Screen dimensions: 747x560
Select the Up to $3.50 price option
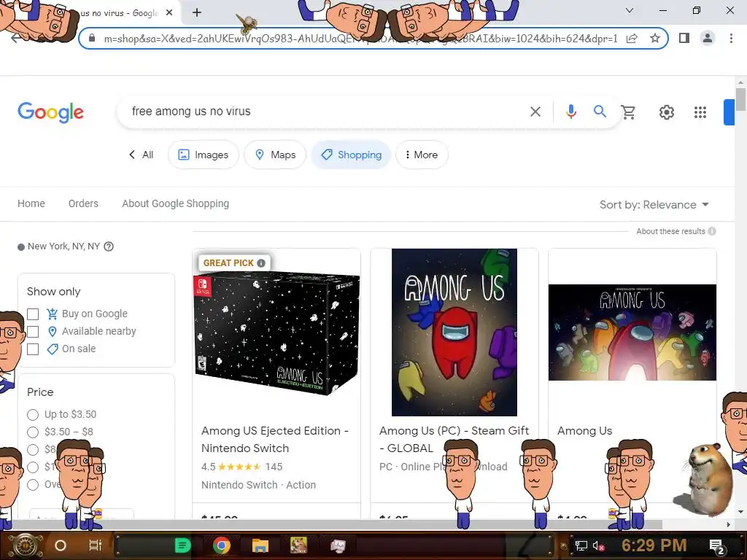coord(33,414)
